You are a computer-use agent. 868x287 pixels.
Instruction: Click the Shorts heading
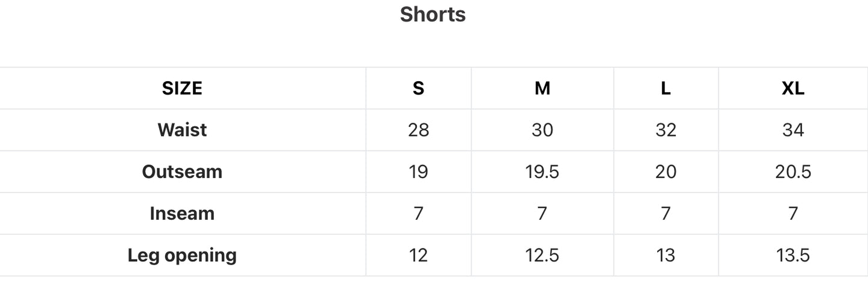click(x=432, y=14)
